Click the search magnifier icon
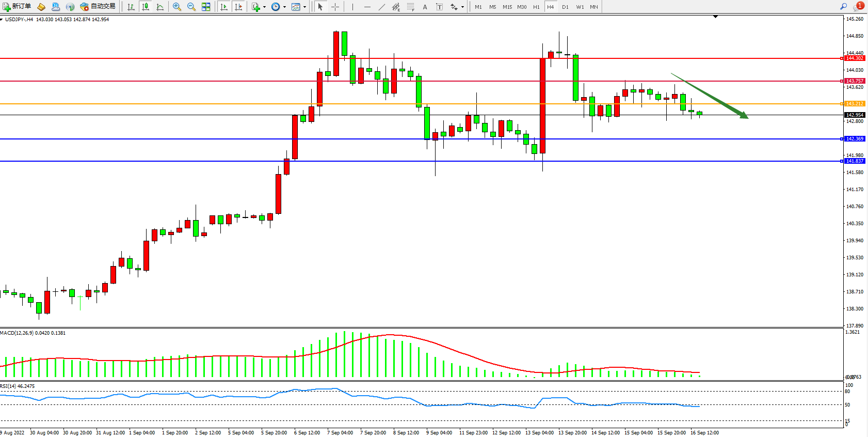 pyautogui.click(x=843, y=7)
